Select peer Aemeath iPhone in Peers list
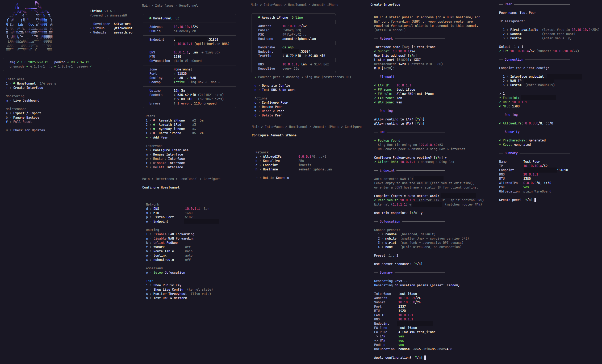This screenshot has width=602, height=364. pos(174,120)
